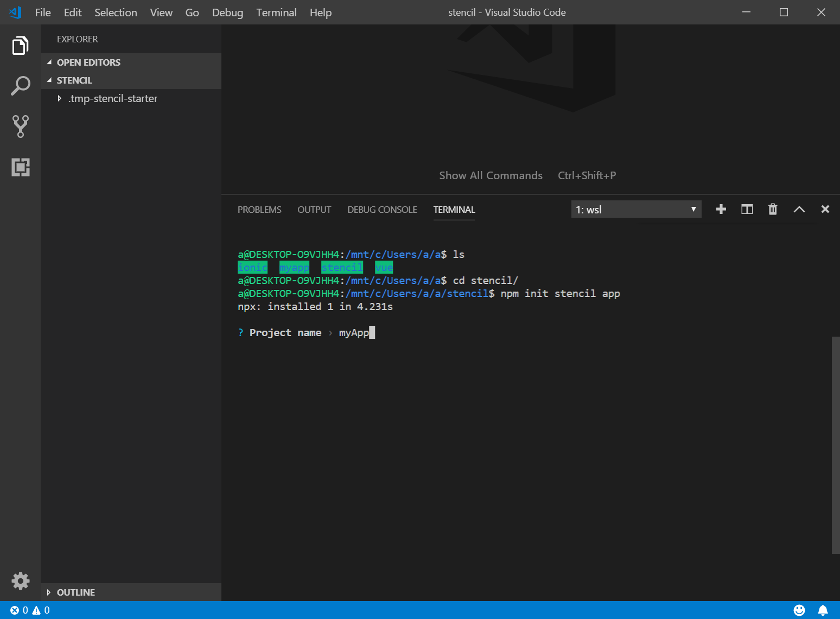Image resolution: width=840 pixels, height=619 pixels.
Task: Split the terminal pane
Action: (x=747, y=210)
